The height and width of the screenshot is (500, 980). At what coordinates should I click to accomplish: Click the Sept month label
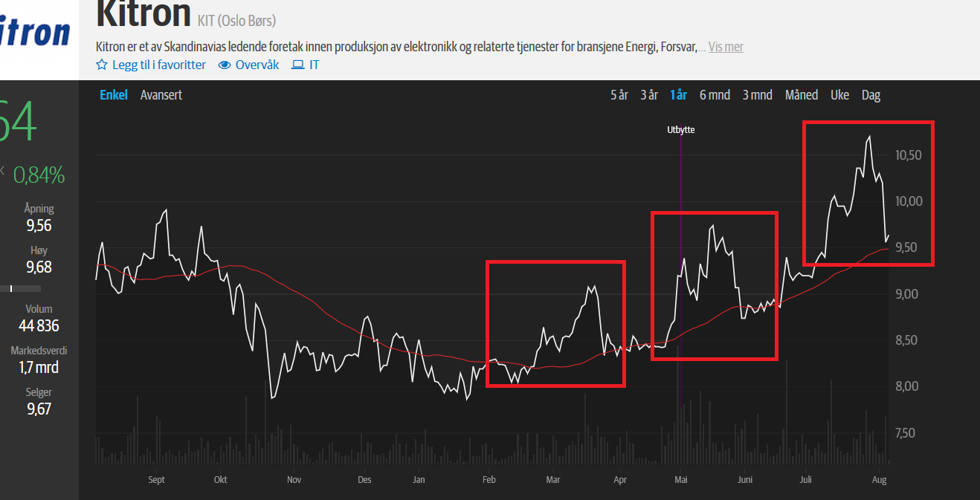(x=156, y=480)
